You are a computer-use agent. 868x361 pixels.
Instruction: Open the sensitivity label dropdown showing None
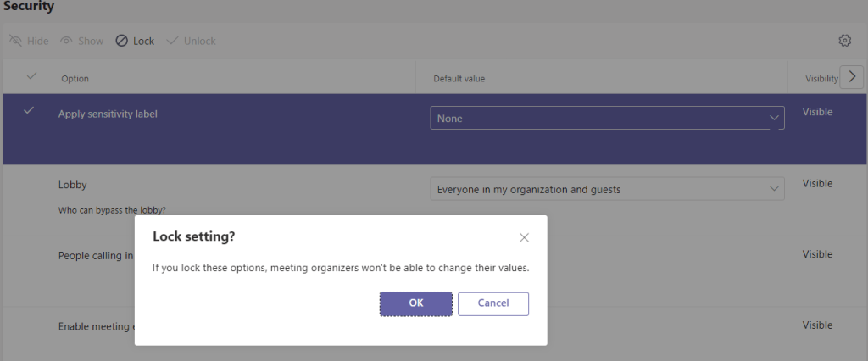point(607,119)
